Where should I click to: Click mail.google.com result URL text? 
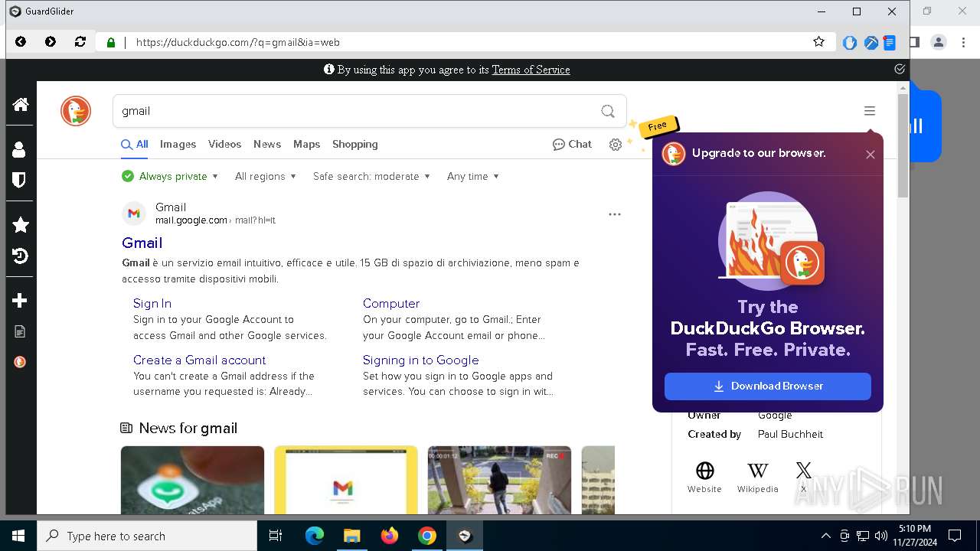point(191,220)
